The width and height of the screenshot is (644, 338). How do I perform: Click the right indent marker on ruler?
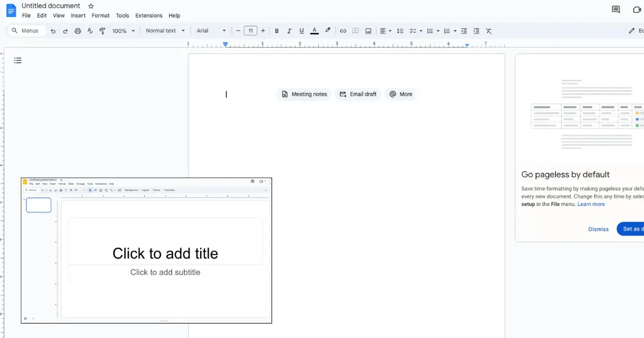[467, 46]
